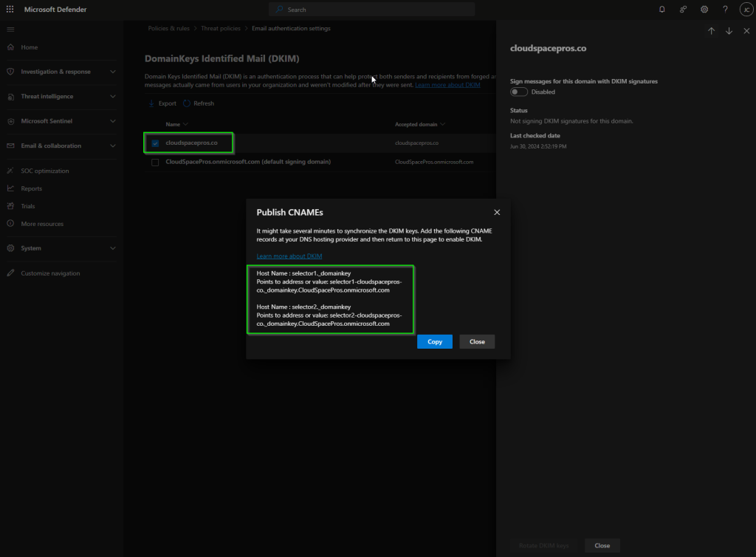Go to previous item with up arrow
Viewport: 756px width, 557px height.
(711, 31)
